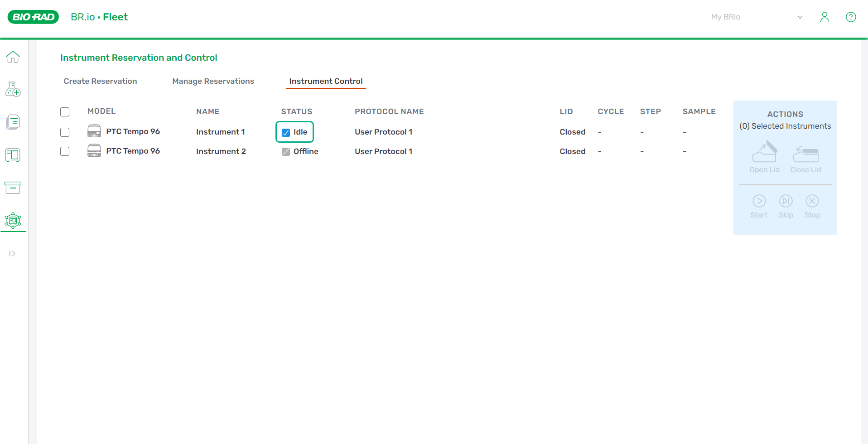Switch to the Create Reservation tab
Screen dimensions: 868x444
coord(100,81)
